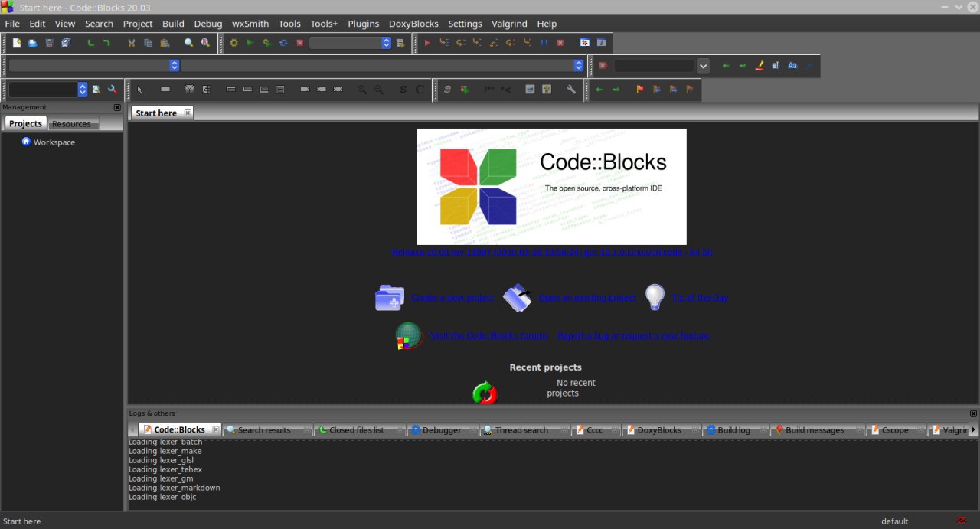Close the Management panel
Screen dimensions: 980x529
[x=117, y=107]
